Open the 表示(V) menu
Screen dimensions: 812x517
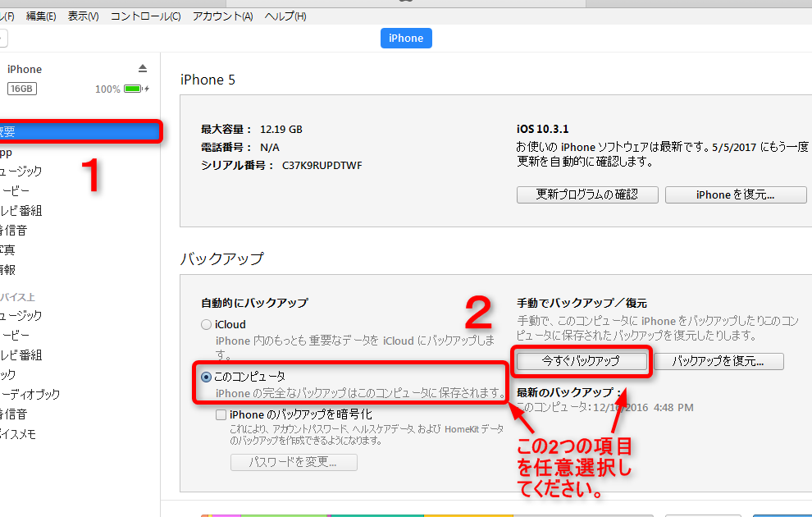coord(83,16)
